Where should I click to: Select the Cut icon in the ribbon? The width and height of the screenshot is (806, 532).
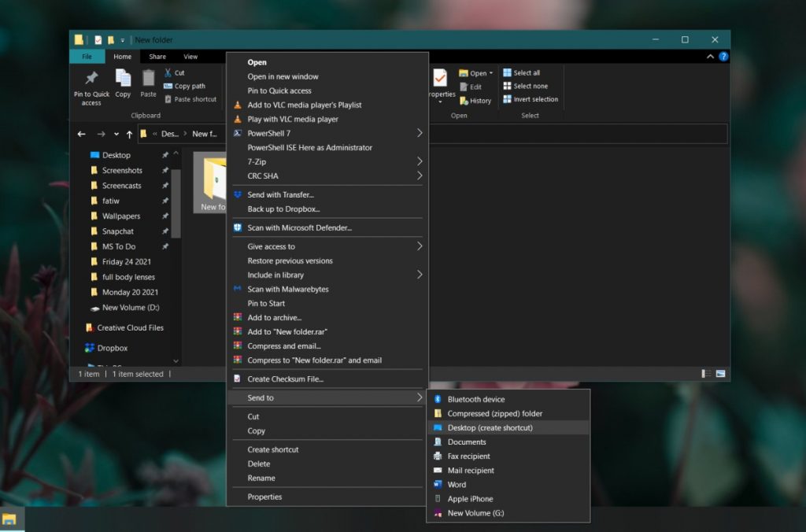coord(170,72)
